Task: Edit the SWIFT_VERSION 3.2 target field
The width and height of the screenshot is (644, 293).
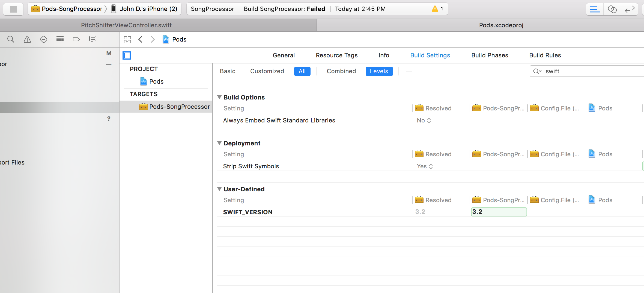Action: pyautogui.click(x=499, y=212)
